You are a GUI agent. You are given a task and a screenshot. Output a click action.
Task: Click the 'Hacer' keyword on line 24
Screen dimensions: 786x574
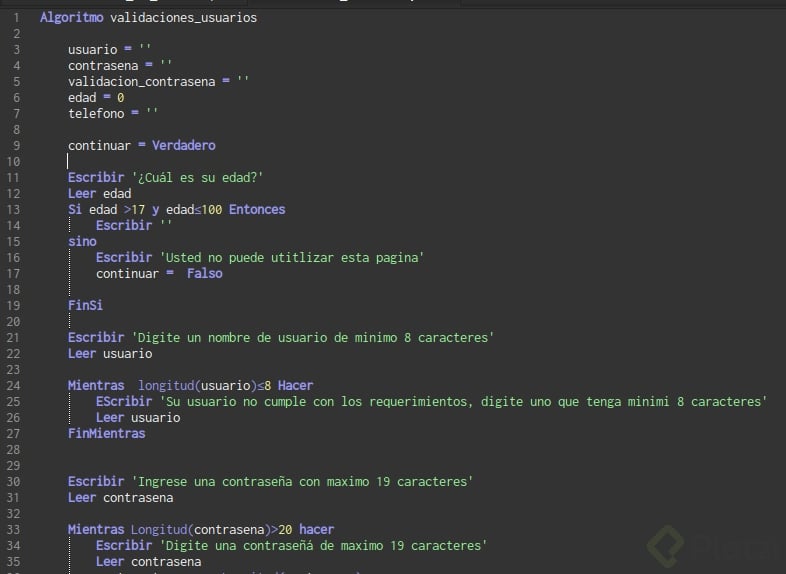295,386
